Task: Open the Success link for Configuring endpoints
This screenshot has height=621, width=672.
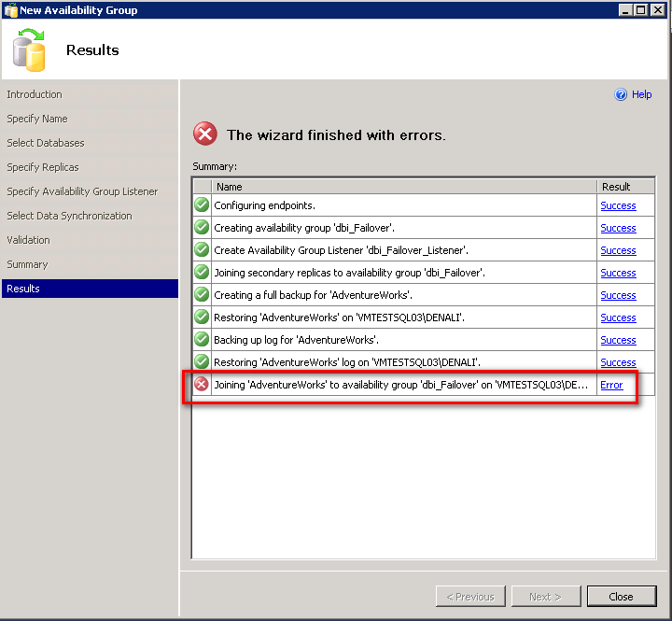Action: [618, 205]
